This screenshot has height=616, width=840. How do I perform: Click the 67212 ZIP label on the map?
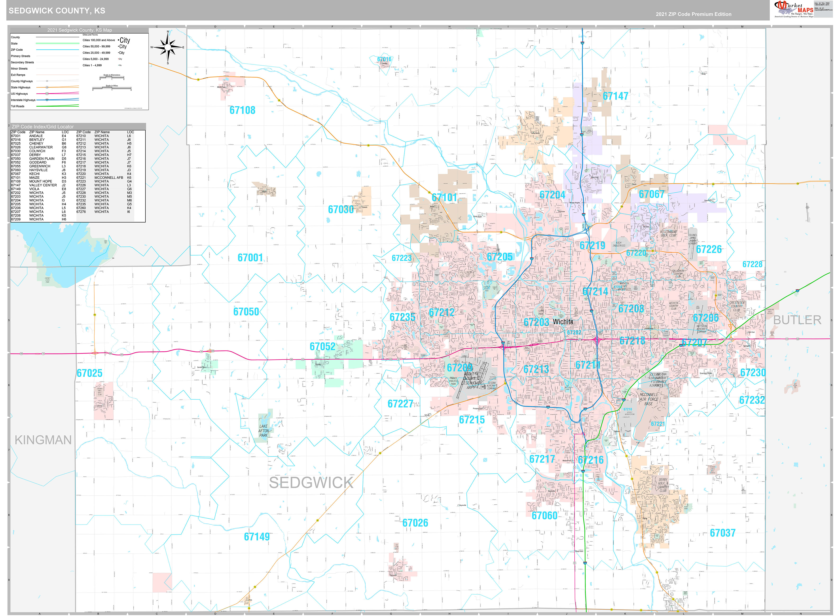442,312
